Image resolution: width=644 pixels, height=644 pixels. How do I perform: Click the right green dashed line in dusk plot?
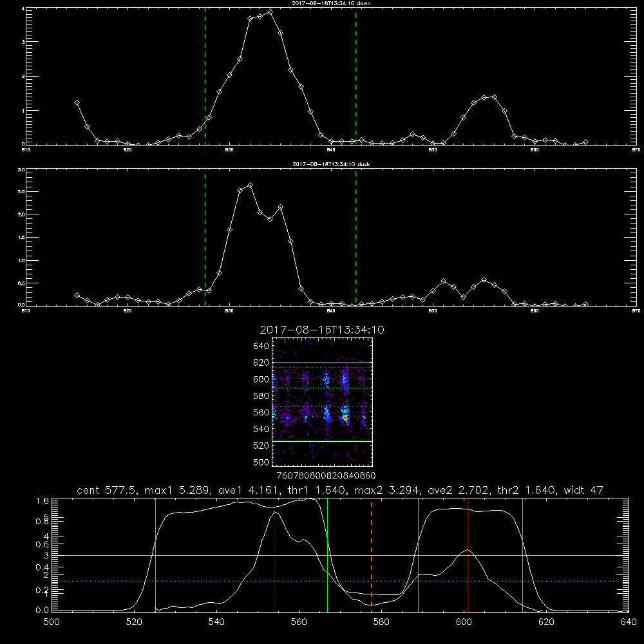click(x=355, y=237)
